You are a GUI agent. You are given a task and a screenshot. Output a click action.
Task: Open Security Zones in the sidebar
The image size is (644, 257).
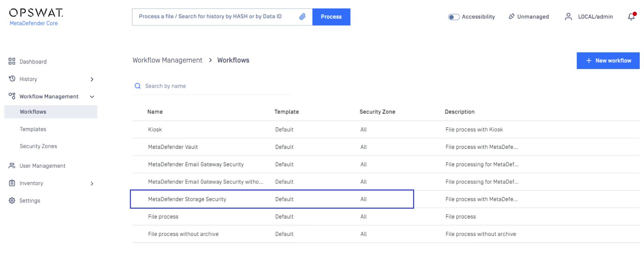pyautogui.click(x=38, y=146)
